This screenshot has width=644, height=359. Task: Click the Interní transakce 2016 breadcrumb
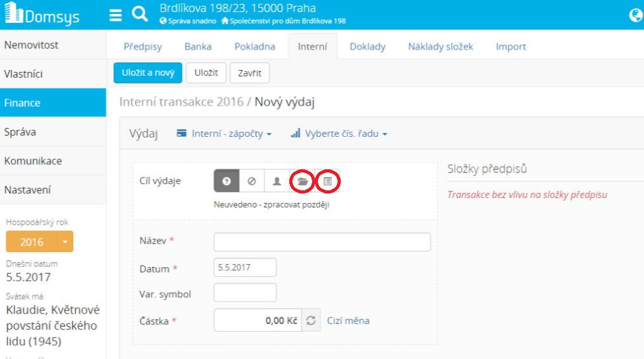[181, 102]
